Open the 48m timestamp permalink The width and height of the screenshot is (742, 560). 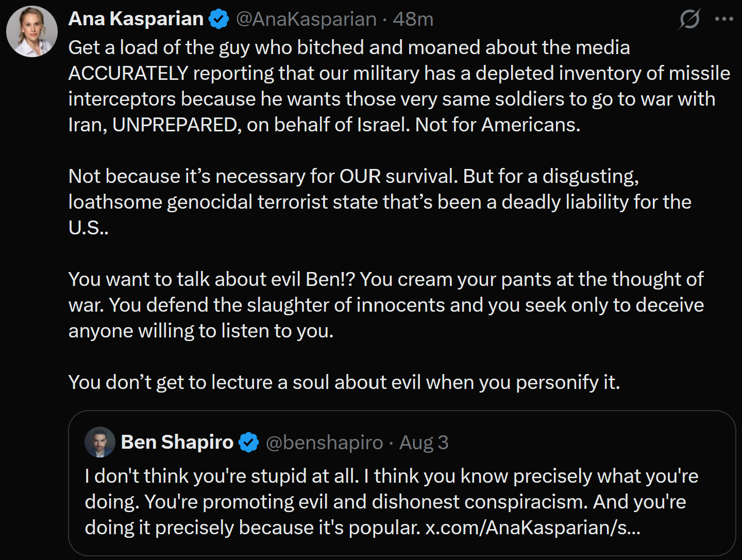[413, 20]
